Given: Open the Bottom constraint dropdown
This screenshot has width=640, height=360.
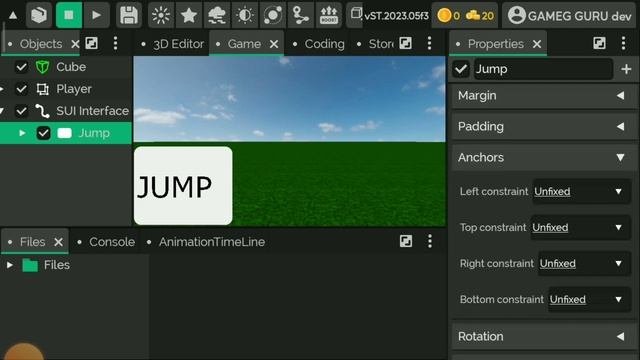Looking at the screenshot, I should tap(589, 299).
